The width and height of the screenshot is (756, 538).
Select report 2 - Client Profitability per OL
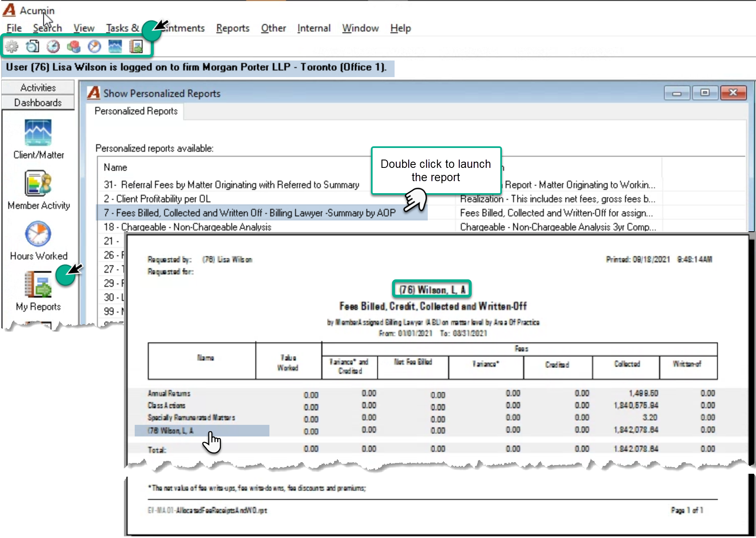[x=157, y=199]
